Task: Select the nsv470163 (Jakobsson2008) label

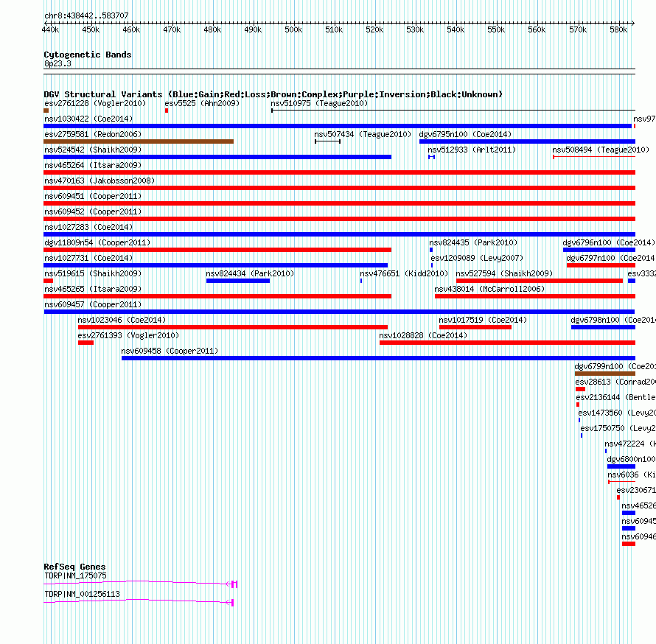Action: [x=100, y=181]
